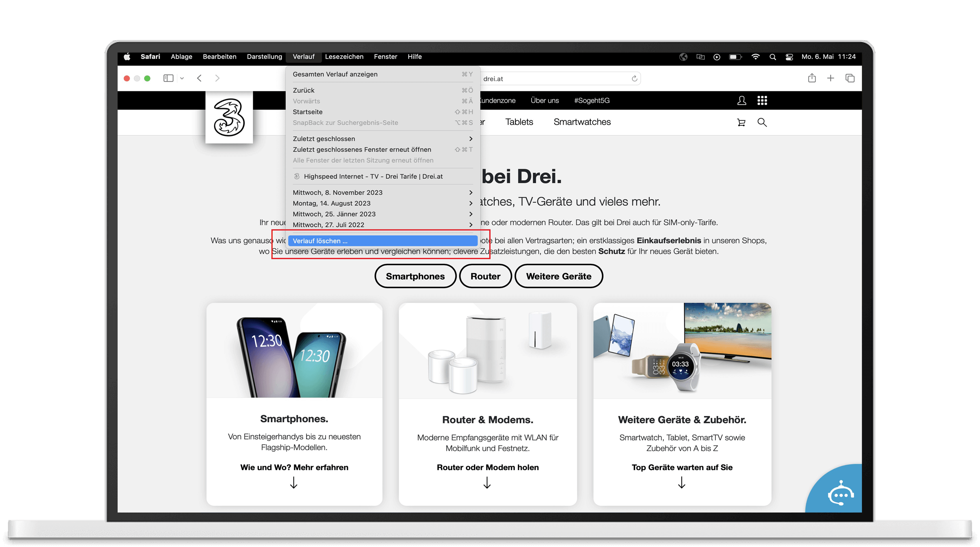
Task: Click the Smartphones card image
Action: (x=294, y=350)
